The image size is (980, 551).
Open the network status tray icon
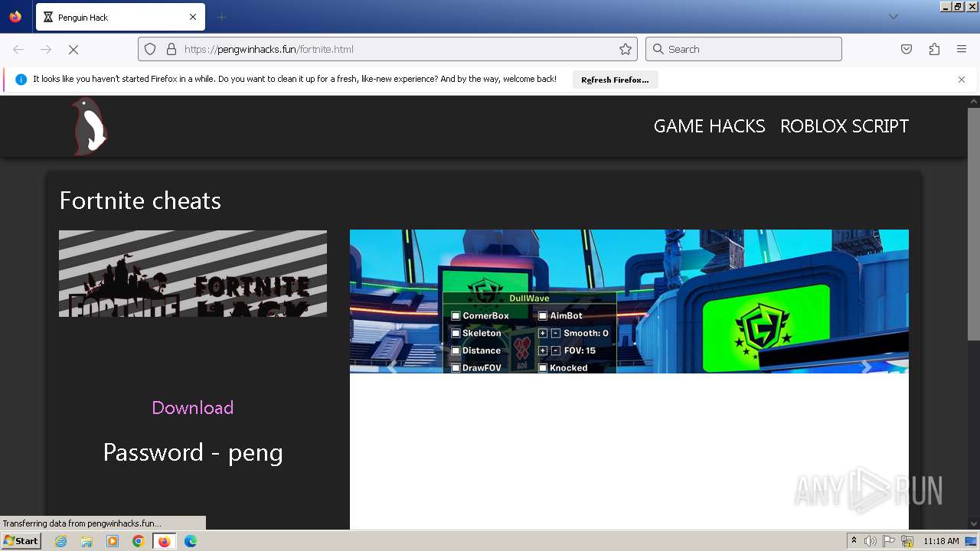click(x=907, y=541)
